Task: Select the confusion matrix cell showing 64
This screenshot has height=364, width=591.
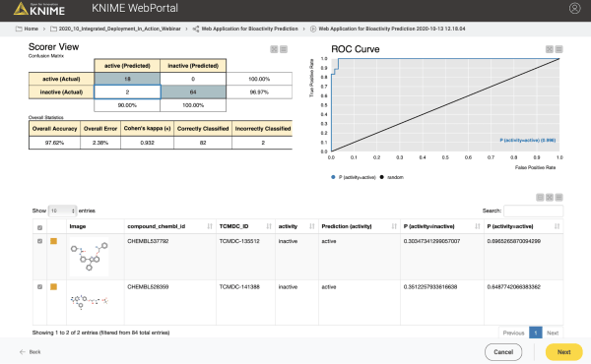Action: click(x=193, y=91)
